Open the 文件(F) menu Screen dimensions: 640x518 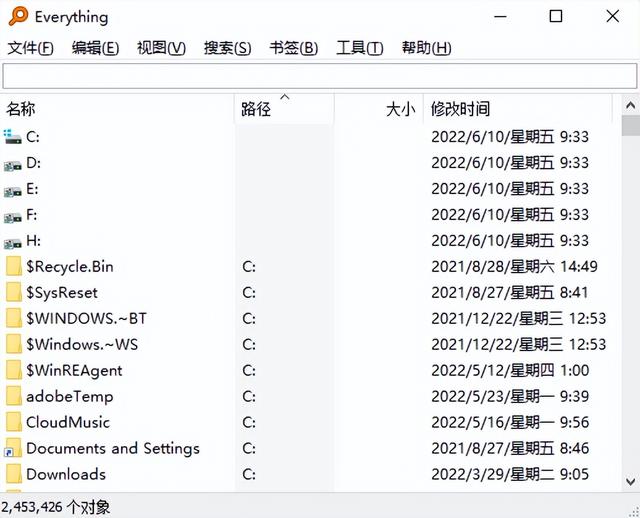pyautogui.click(x=31, y=48)
